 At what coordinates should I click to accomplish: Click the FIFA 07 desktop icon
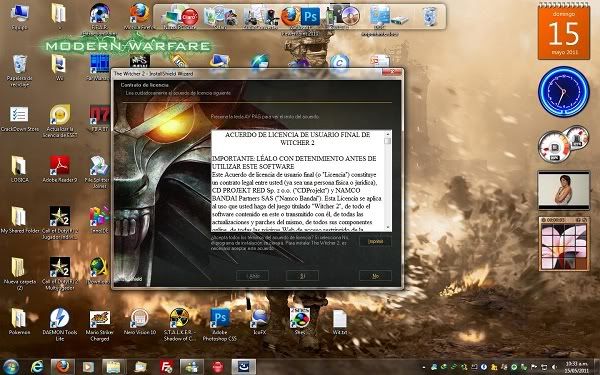click(100, 118)
